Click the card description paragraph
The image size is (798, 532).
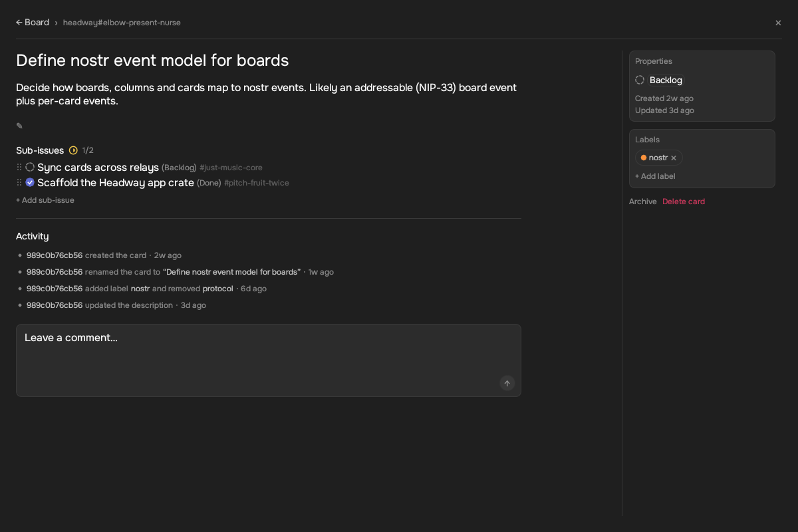point(266,94)
